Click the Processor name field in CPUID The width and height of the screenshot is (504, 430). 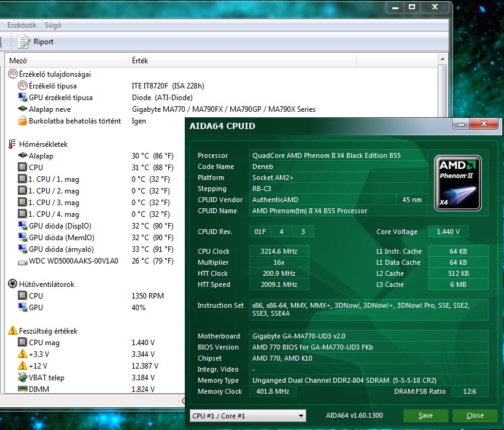[x=338, y=155]
